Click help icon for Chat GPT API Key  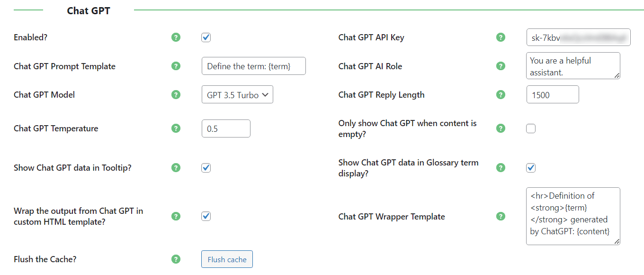(x=501, y=37)
